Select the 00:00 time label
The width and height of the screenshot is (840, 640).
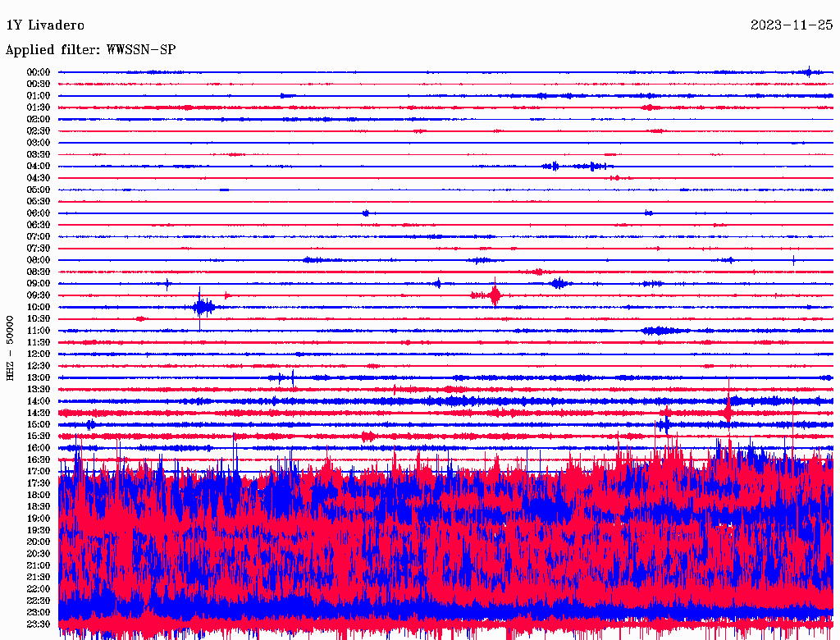pyautogui.click(x=38, y=72)
